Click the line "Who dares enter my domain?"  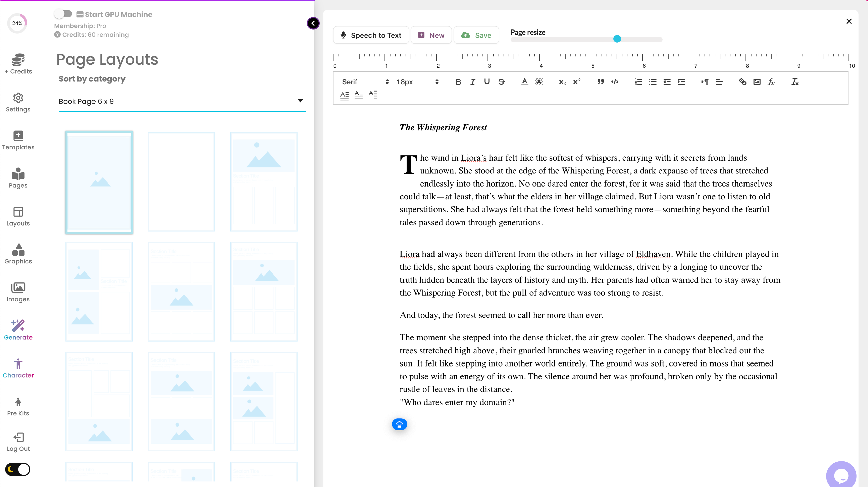(x=457, y=402)
